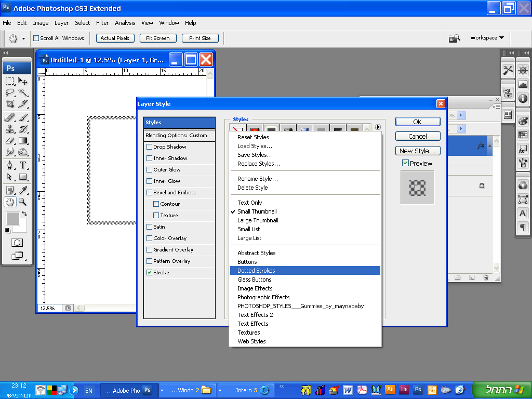This screenshot has height=399, width=532.
Task: Click the zoom percentage field 12.5%
Action: (49, 308)
